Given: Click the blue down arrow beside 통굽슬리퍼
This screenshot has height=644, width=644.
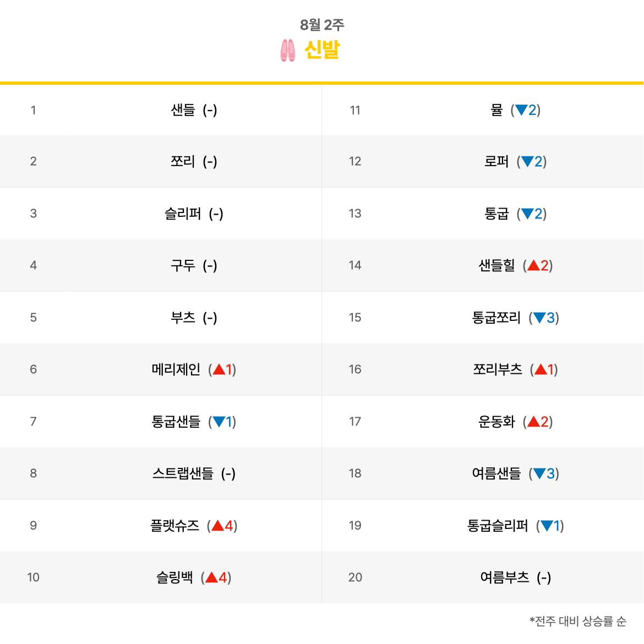Looking at the screenshot, I should (547, 526).
